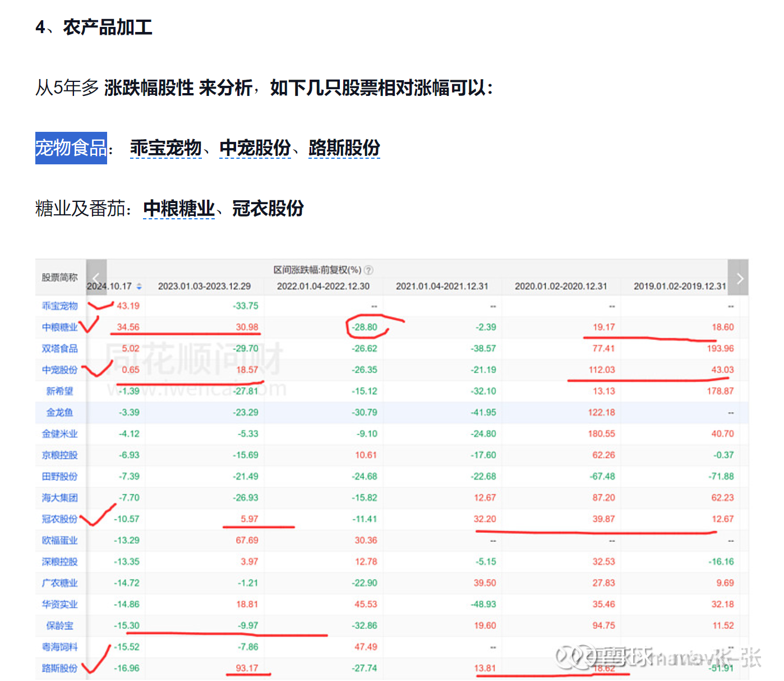The height and width of the screenshot is (681, 784).
Task: Click the 2023.01.03-2023.12.29 column header
Action: pyautogui.click(x=205, y=286)
